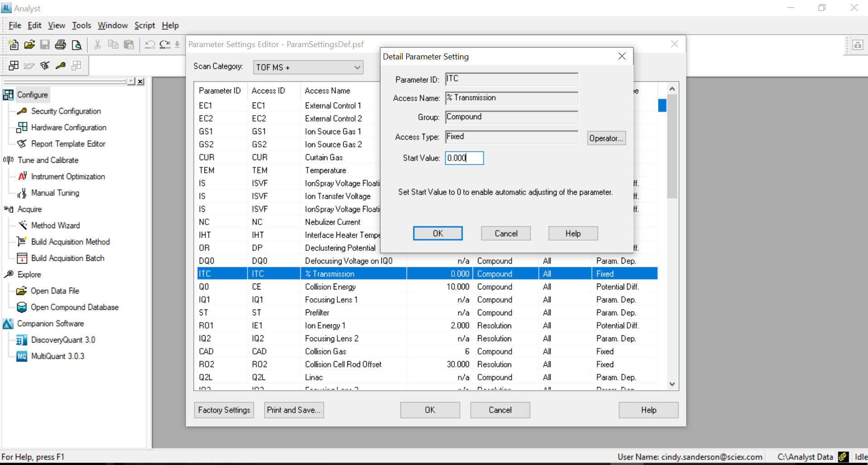Click the Print Preview toolbar icon

(77, 44)
